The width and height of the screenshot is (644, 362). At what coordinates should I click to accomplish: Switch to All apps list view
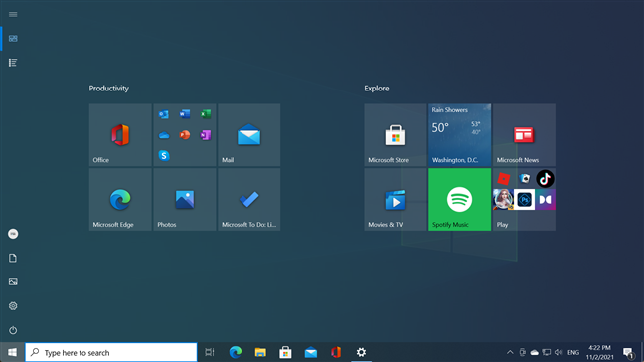tap(13, 63)
